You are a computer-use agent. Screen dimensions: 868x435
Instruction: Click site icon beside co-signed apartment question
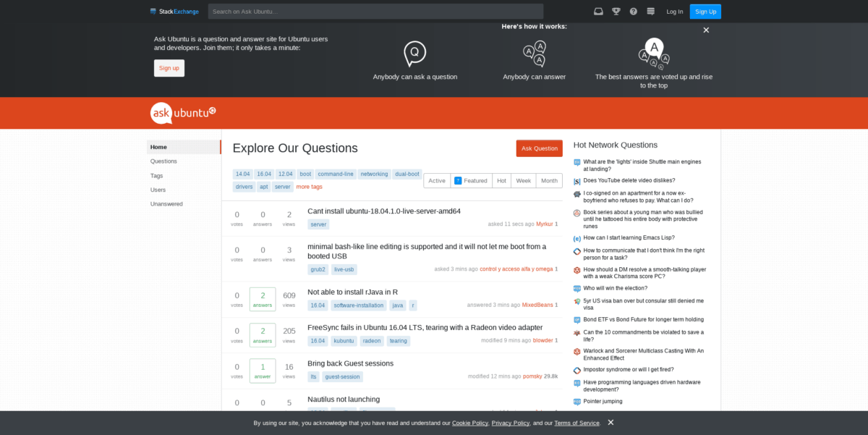[x=576, y=194]
